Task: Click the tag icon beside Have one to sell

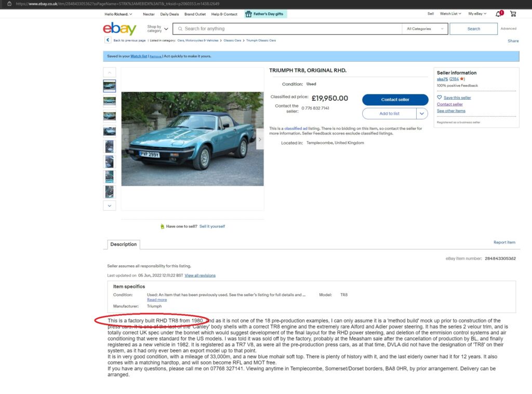Action: tap(162, 226)
